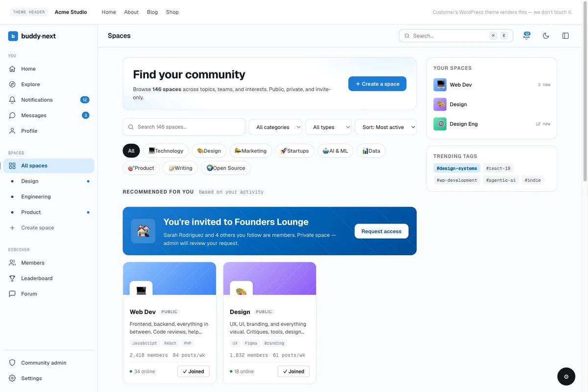Click the floating gear button bottom corner
The width and height of the screenshot is (588, 392).
point(566,376)
